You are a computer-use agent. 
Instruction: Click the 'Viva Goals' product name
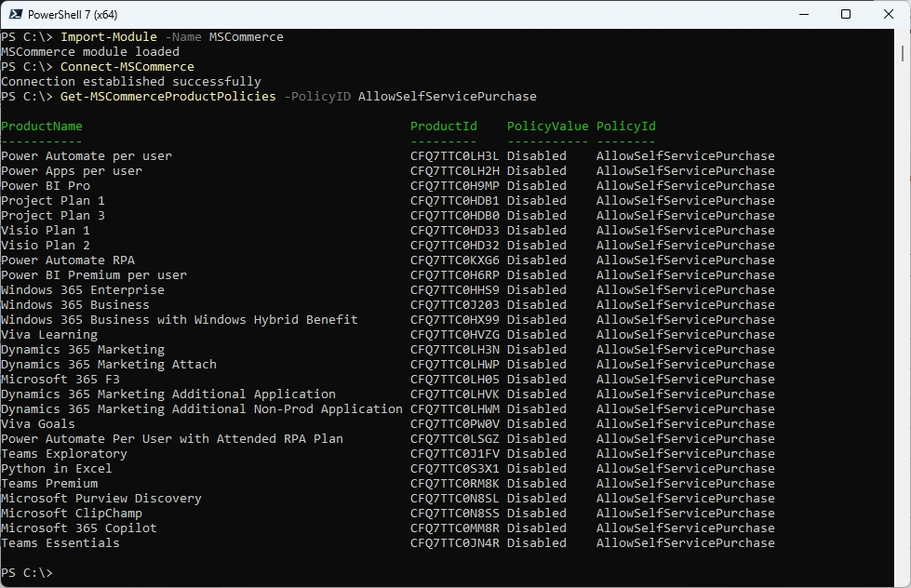[38, 423]
